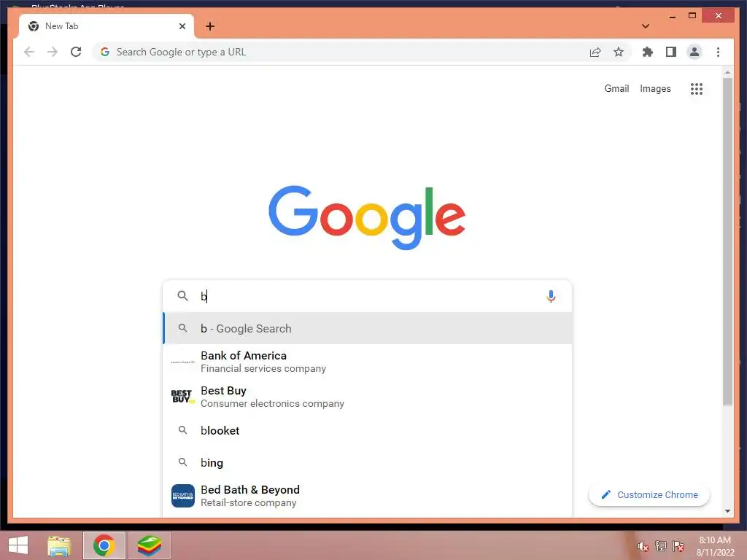Click the scrollbar down arrow

(727, 511)
